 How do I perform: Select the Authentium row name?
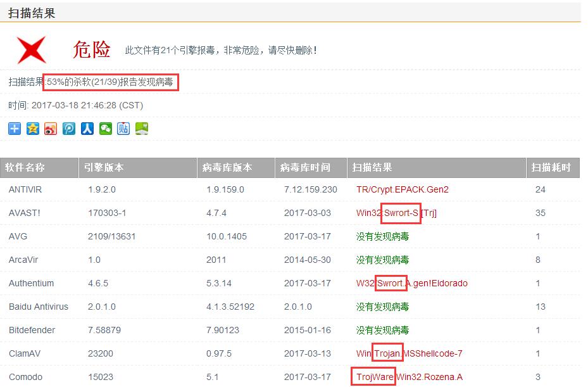(x=31, y=283)
